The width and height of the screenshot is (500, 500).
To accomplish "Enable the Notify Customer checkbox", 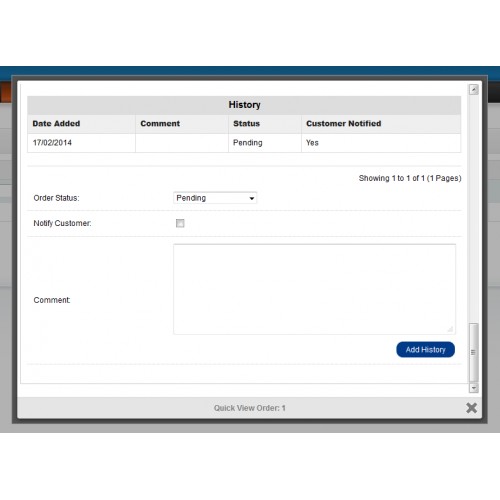I will [x=180, y=223].
